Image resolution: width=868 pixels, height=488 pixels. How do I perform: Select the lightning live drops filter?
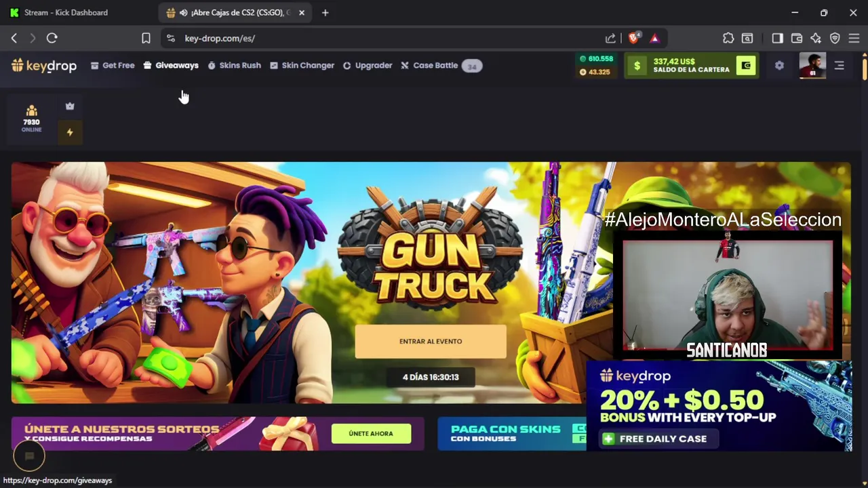point(70,132)
